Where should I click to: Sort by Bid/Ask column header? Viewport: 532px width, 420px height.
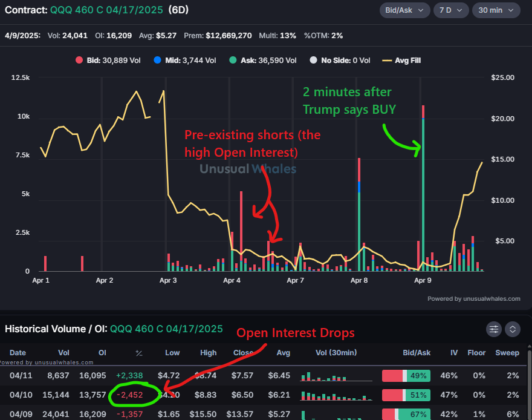pyautogui.click(x=417, y=353)
